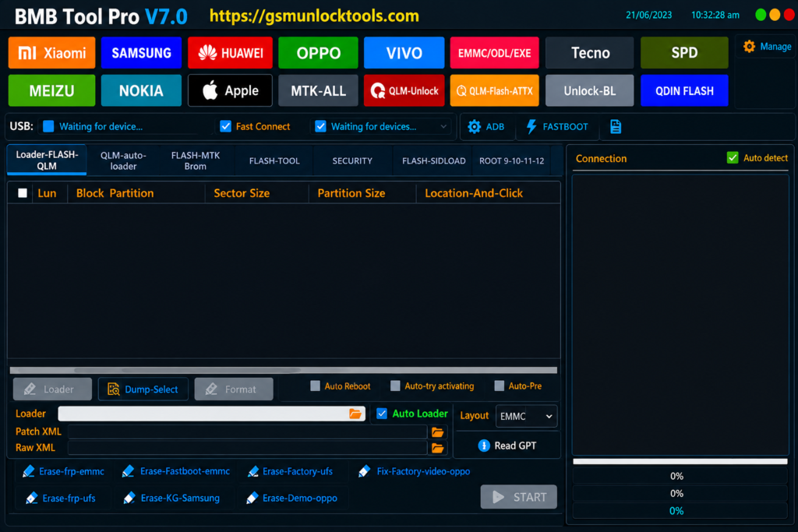Open the MEIZU module button

pyautogui.click(x=51, y=91)
